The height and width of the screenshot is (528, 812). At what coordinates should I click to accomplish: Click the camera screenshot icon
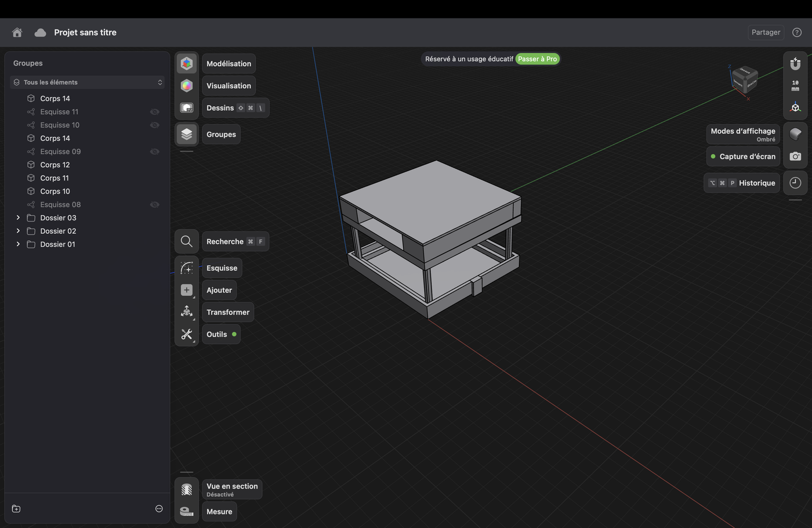coord(795,156)
